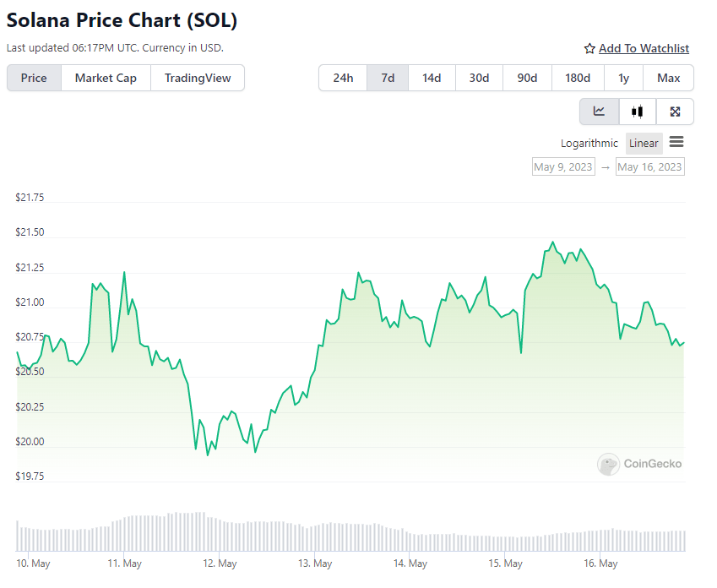Open fullscreen chart expand icon
Viewport: 717px width, 588px height.
(x=675, y=112)
